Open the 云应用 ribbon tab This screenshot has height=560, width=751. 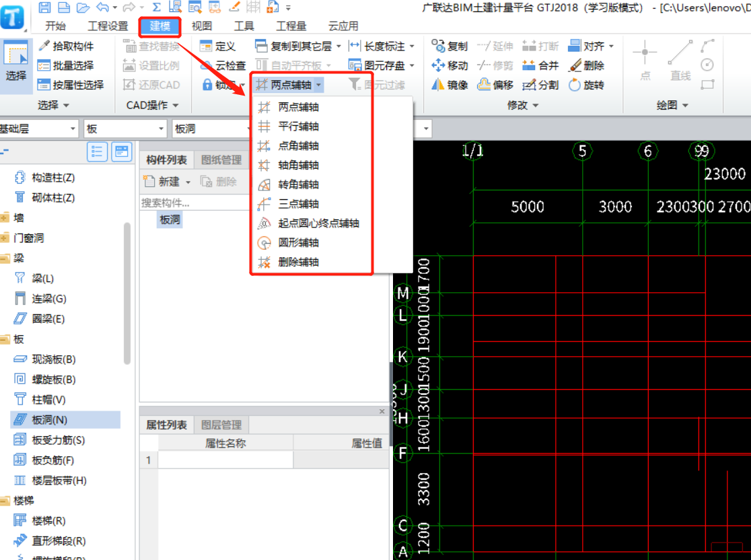click(x=343, y=26)
